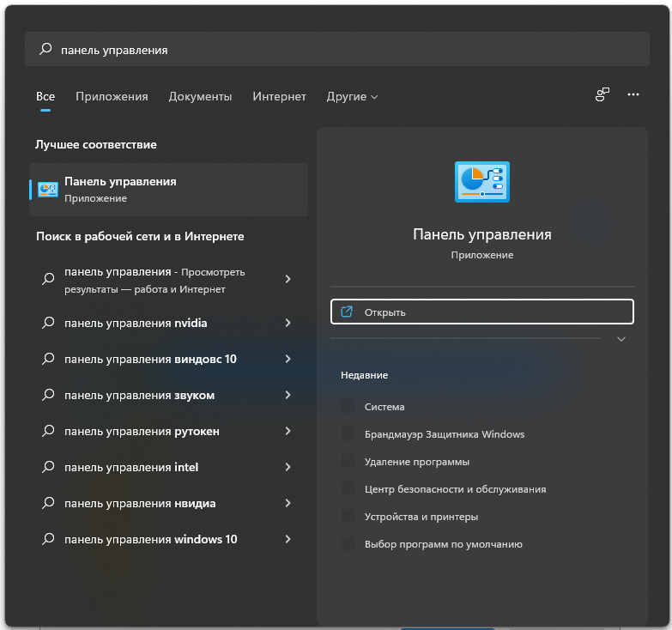
Task: Click search icon beside 'панель управления виндовс 10'
Action: (48, 358)
